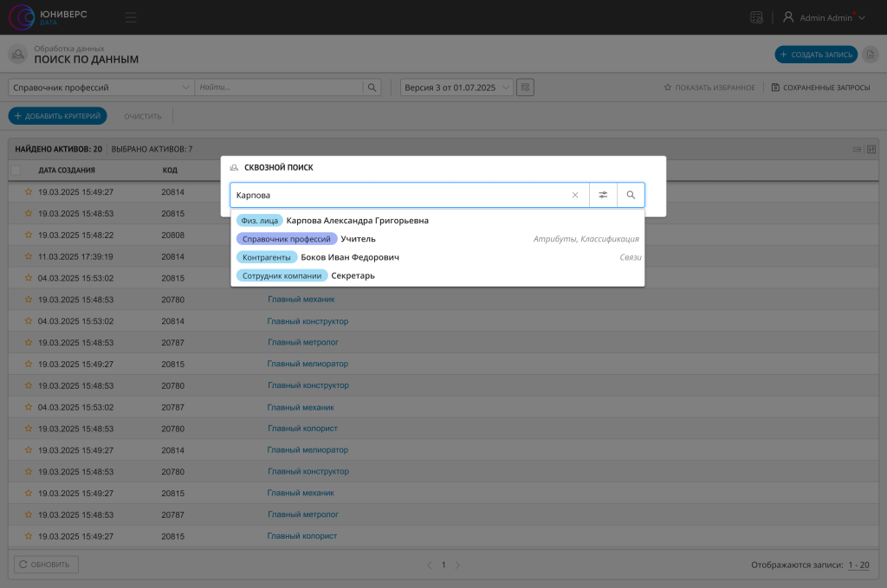Toggle Показать избранное filter
Viewport: 887px width, 588px height.
(709, 87)
